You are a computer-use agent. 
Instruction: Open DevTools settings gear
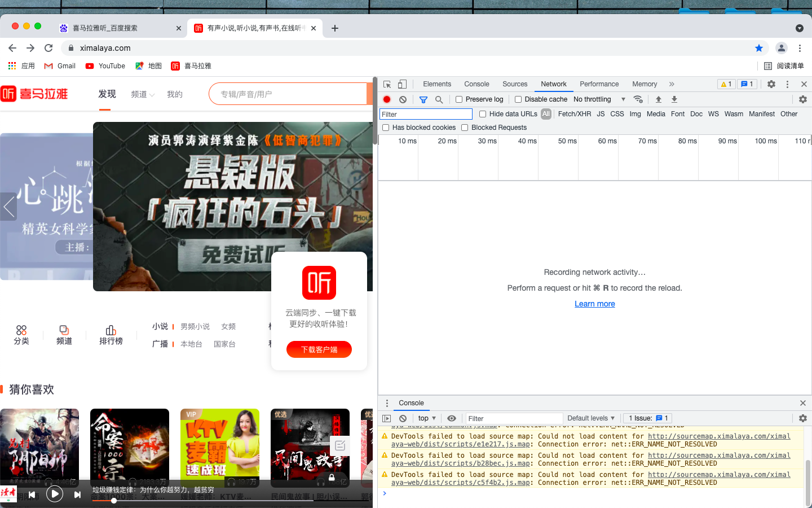[x=771, y=84]
